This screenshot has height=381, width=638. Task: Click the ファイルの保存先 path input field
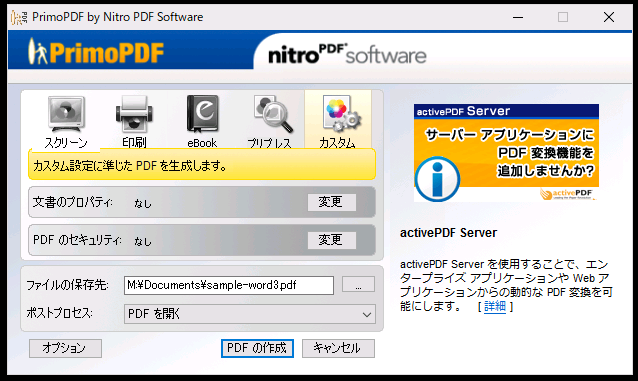[x=229, y=285]
